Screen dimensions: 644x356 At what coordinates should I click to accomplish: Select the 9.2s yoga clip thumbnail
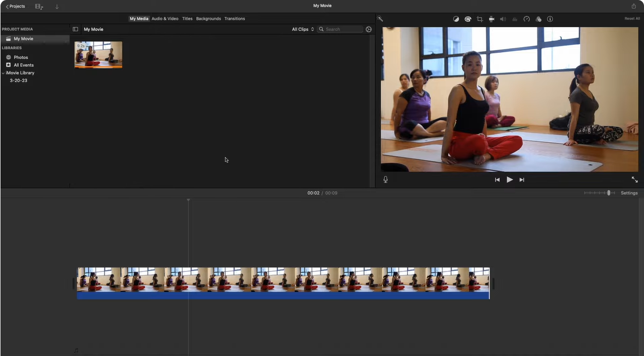pyautogui.click(x=98, y=55)
